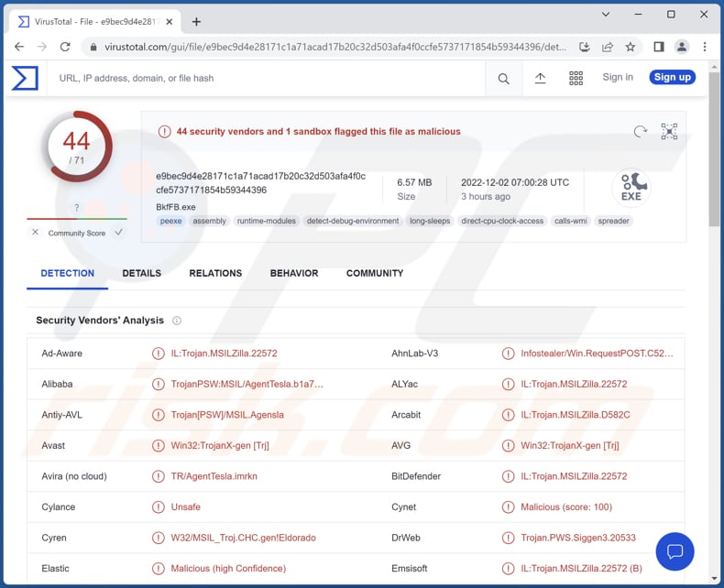
Task: Open the chat bubble button
Action: pyautogui.click(x=675, y=550)
